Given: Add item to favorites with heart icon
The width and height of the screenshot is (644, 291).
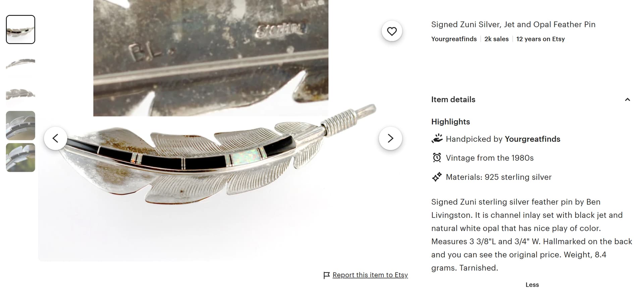Looking at the screenshot, I should pos(392,31).
